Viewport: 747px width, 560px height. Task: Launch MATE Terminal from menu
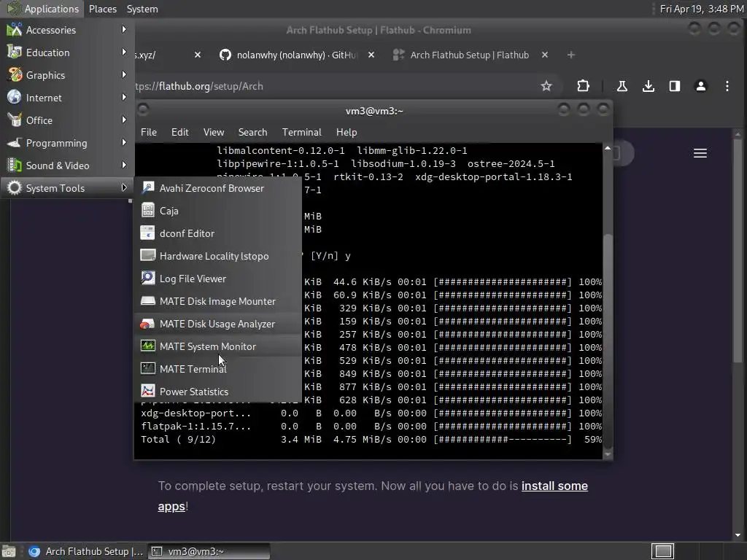[218, 369]
